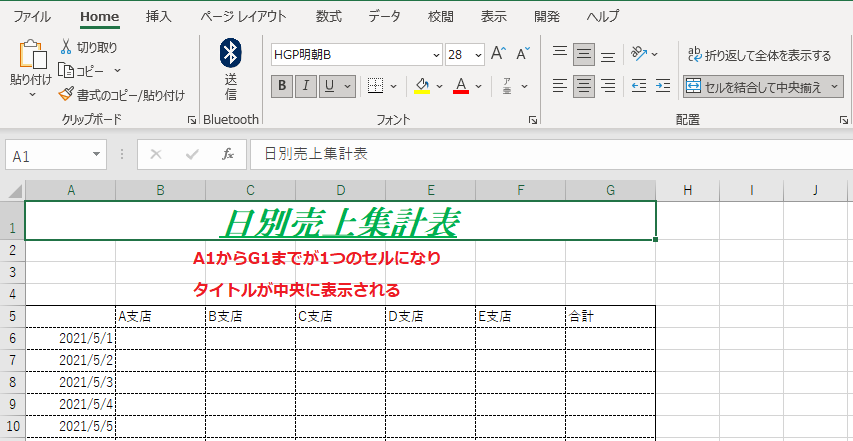The height and width of the screenshot is (441, 853).
Task: Click the increase indent icon
Action: click(666, 86)
